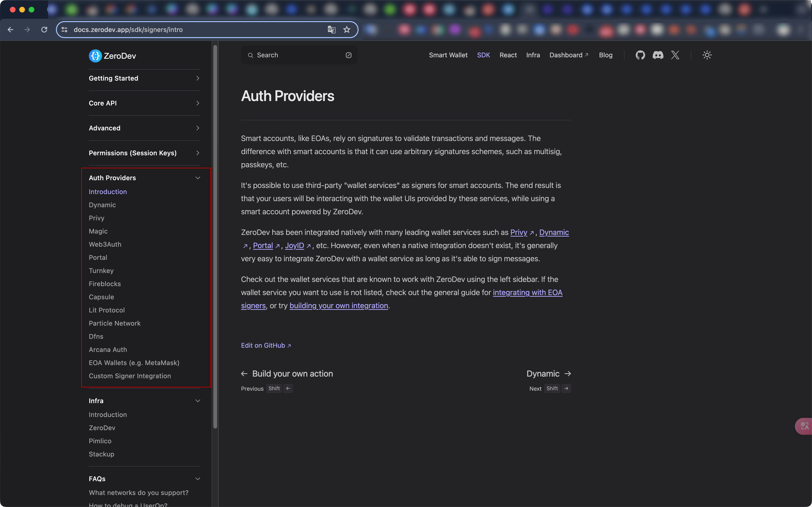Expand the Advanced section
Viewport: 812px width, 507px height.
144,128
